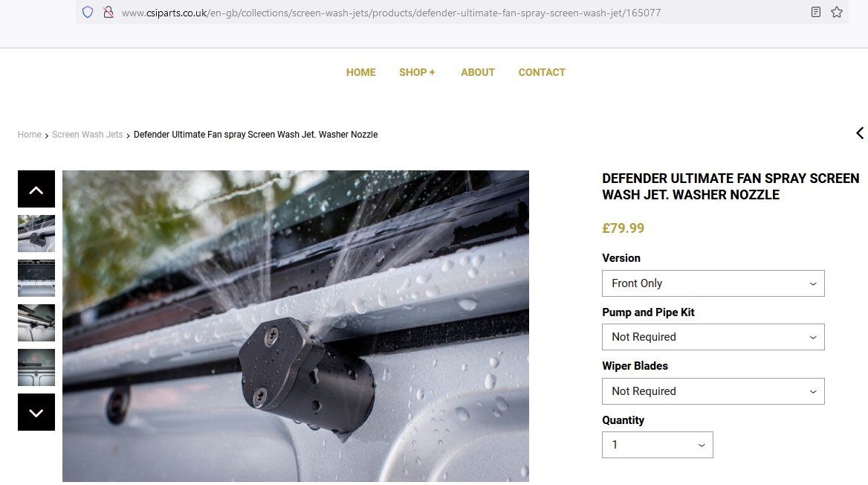The image size is (868, 485).
Task: Click the left chevron at page right edge
Action: (x=860, y=133)
